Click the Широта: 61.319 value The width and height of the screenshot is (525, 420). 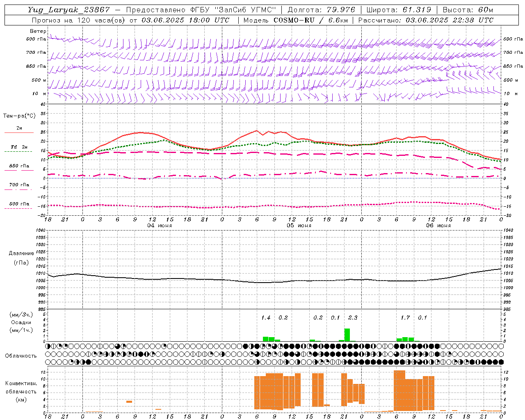pos(399,10)
